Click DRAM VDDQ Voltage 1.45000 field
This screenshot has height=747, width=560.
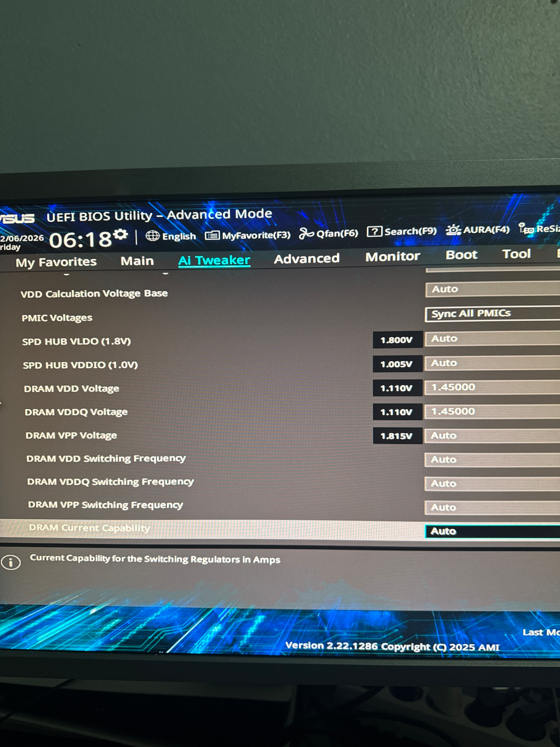pos(492,412)
